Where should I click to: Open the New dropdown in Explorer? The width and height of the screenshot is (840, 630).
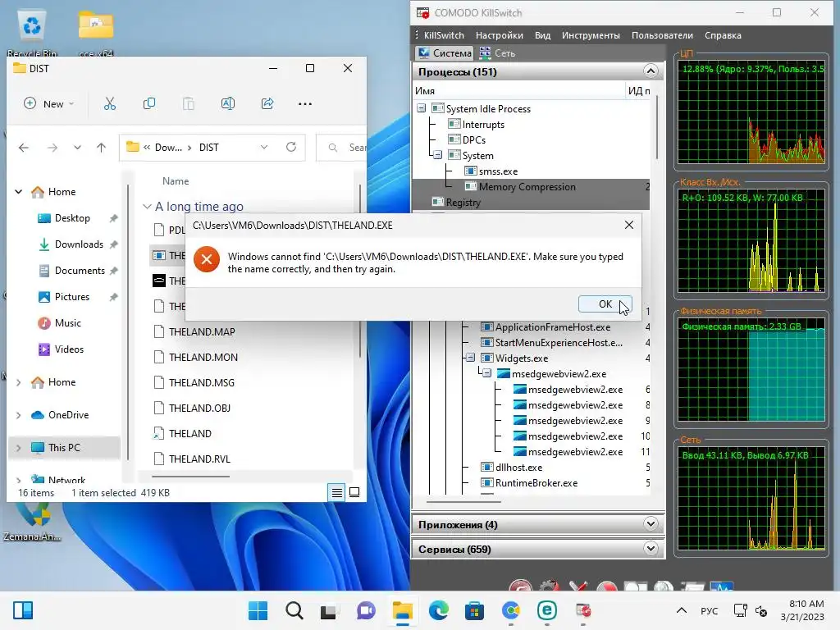coord(48,104)
